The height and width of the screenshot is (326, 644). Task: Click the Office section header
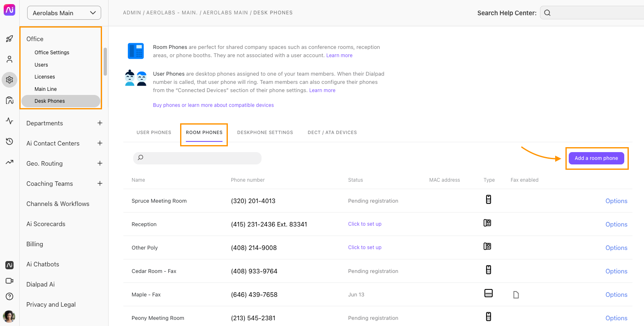coord(35,39)
